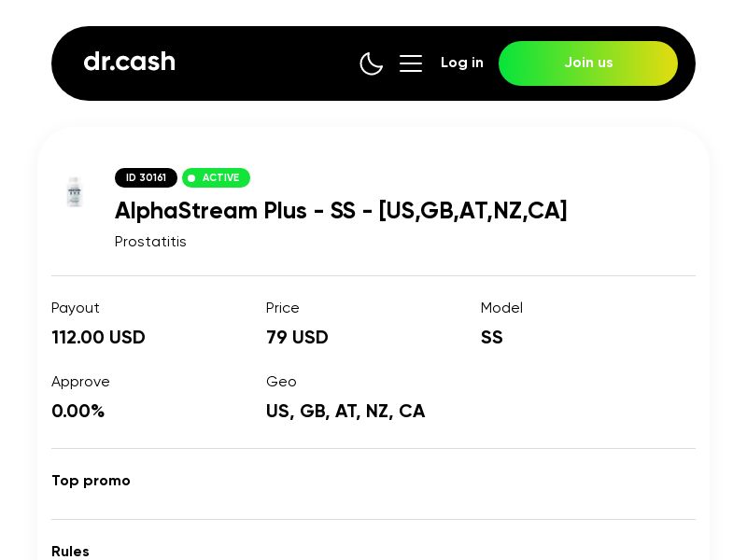Expand the Rules section
The image size is (747, 560).
click(70, 552)
